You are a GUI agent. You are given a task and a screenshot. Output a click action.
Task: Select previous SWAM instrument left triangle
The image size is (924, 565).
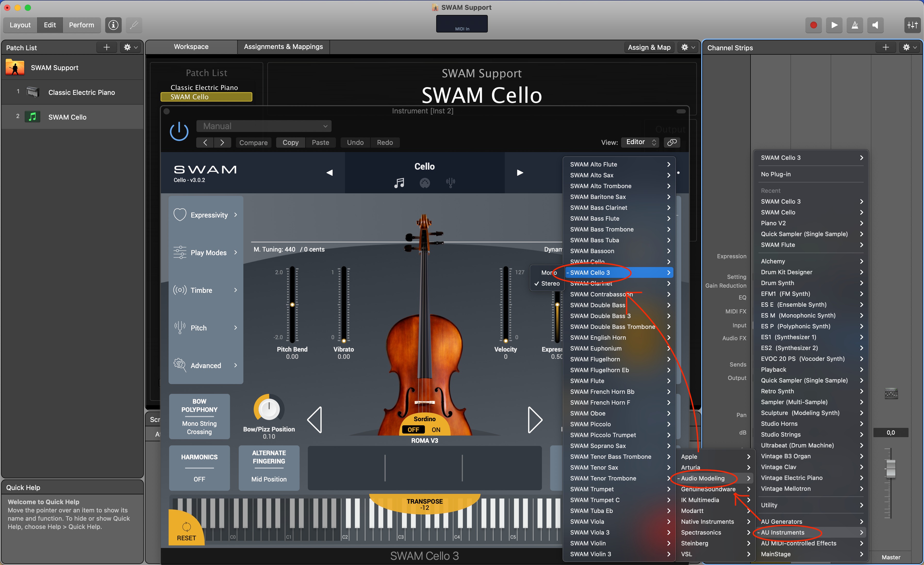(x=330, y=172)
